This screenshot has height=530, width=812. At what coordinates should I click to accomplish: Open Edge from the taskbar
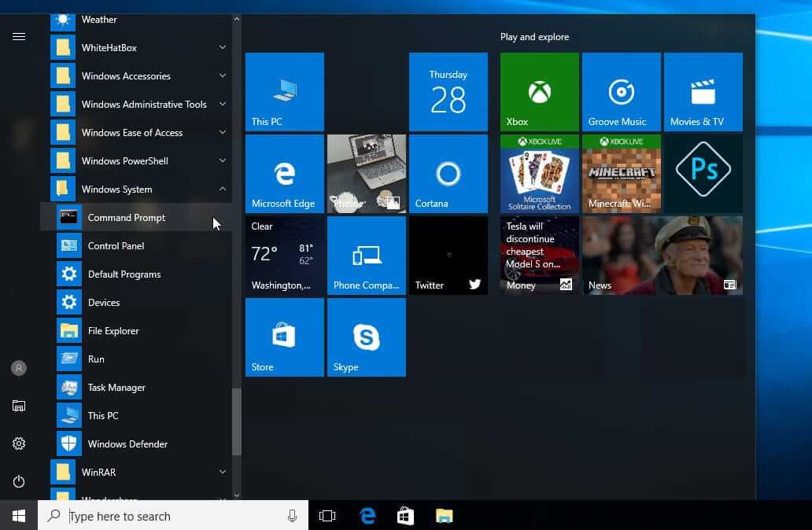[367, 516]
